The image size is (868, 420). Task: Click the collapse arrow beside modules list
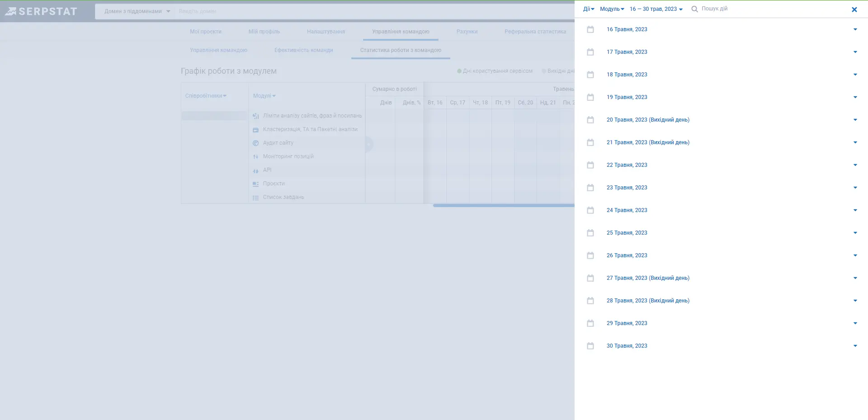tap(369, 144)
